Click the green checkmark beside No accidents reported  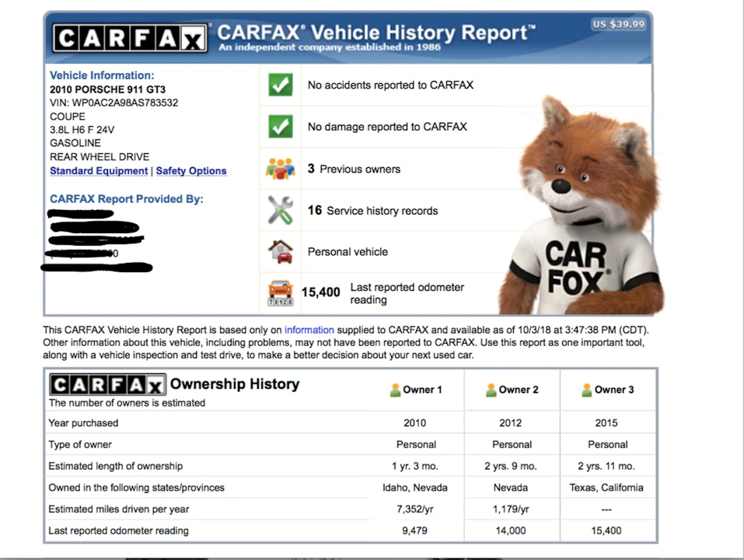tap(281, 85)
